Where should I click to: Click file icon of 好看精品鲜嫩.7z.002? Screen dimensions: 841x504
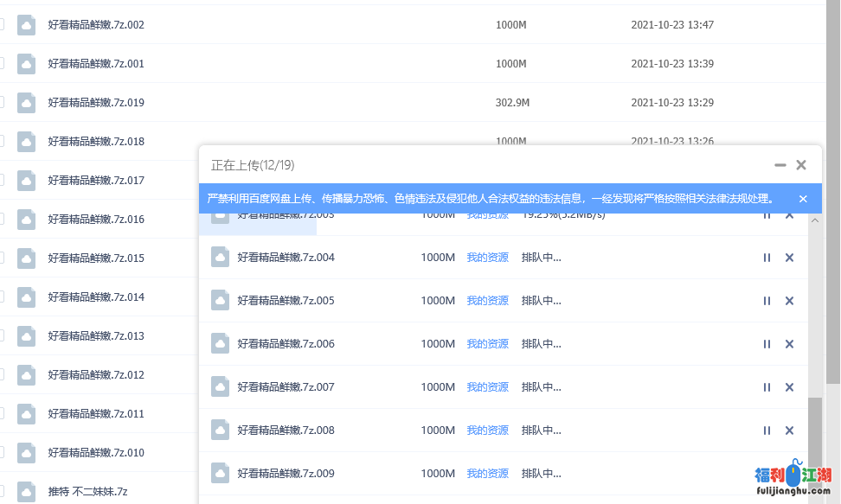coord(27,25)
